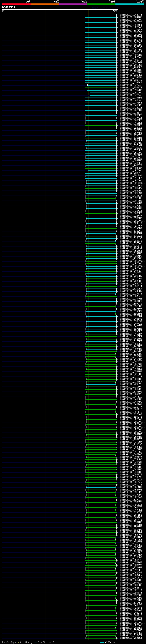Click hit label UniRef100_B9H0J2

131,52
